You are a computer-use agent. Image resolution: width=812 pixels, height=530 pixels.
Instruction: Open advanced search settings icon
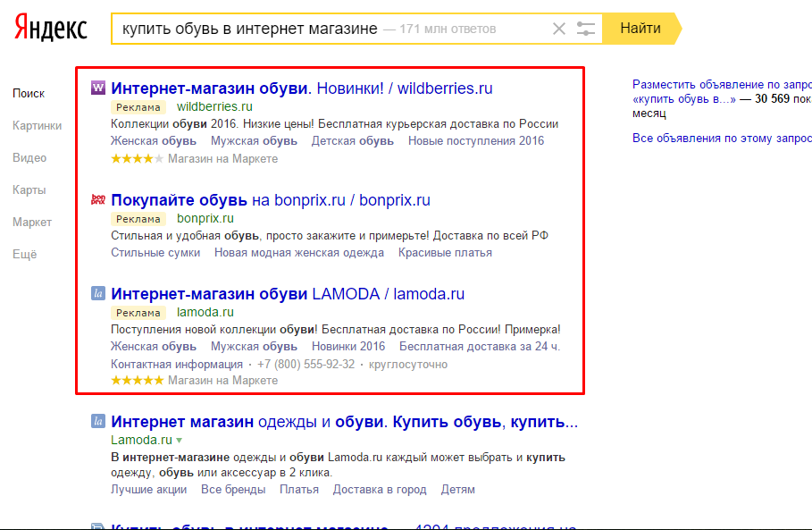click(x=586, y=29)
